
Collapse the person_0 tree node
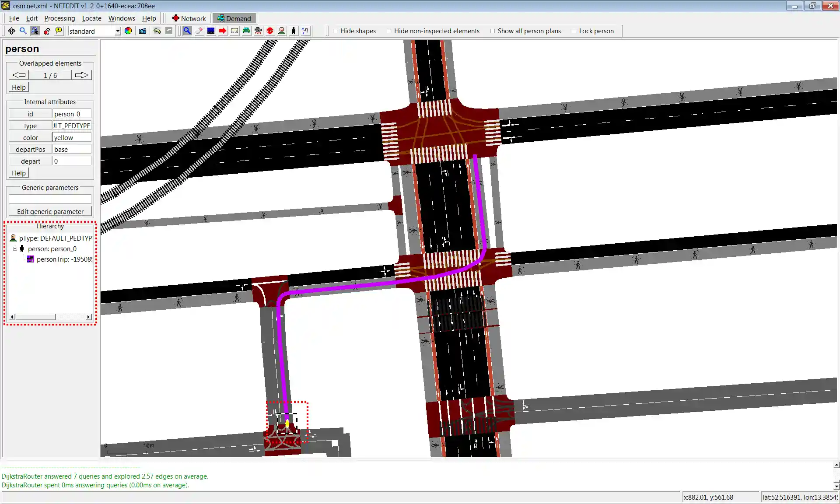tap(15, 248)
